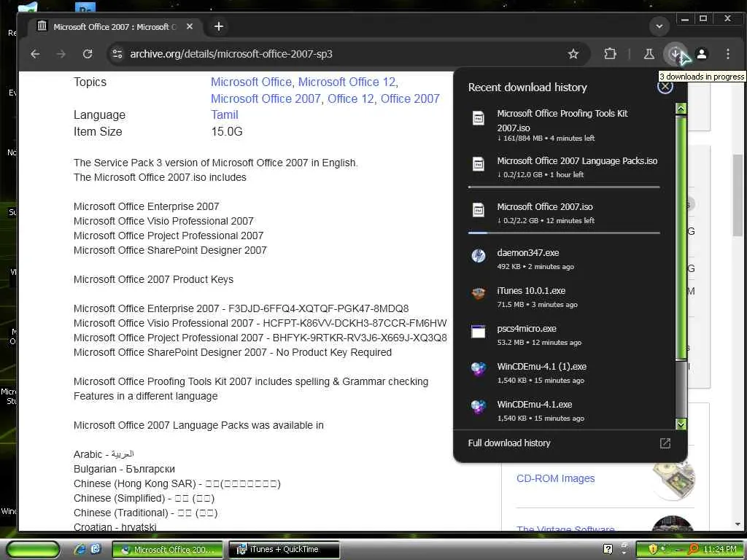Click the Item Size 15.0G value

click(227, 131)
